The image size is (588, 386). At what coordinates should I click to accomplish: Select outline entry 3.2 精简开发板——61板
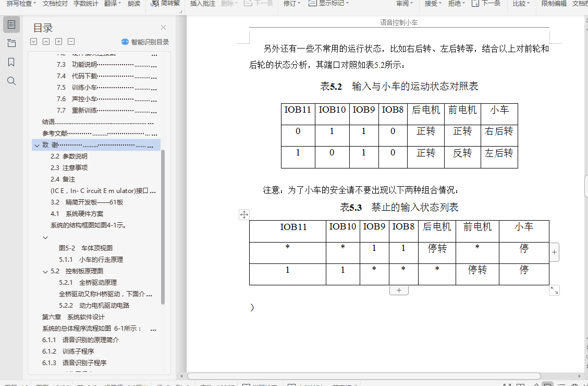pyautogui.click(x=87, y=202)
